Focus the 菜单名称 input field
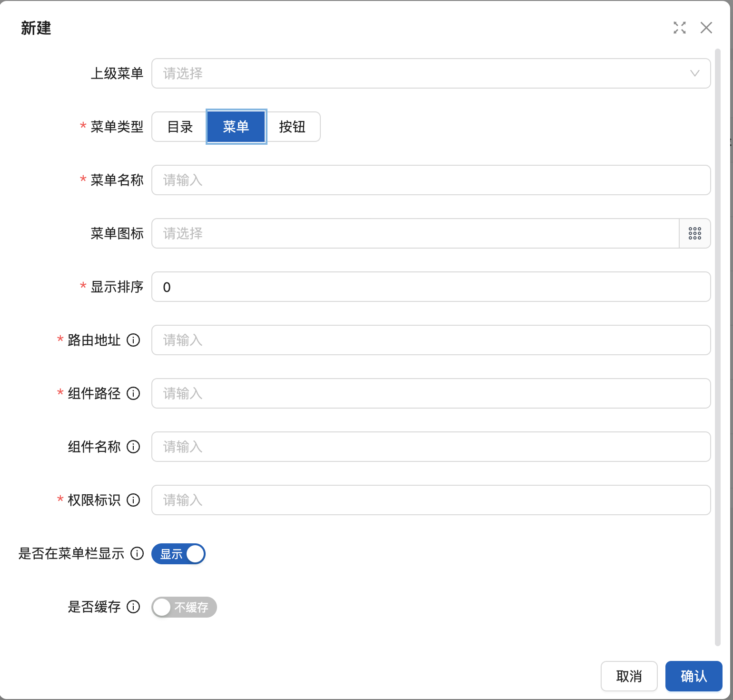Viewport: 733px width, 700px height. pos(431,180)
